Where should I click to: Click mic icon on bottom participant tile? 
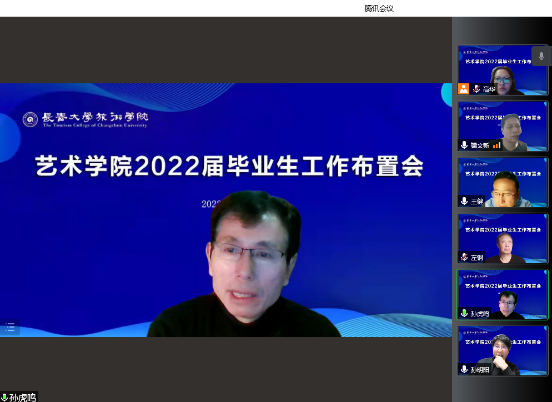464,369
